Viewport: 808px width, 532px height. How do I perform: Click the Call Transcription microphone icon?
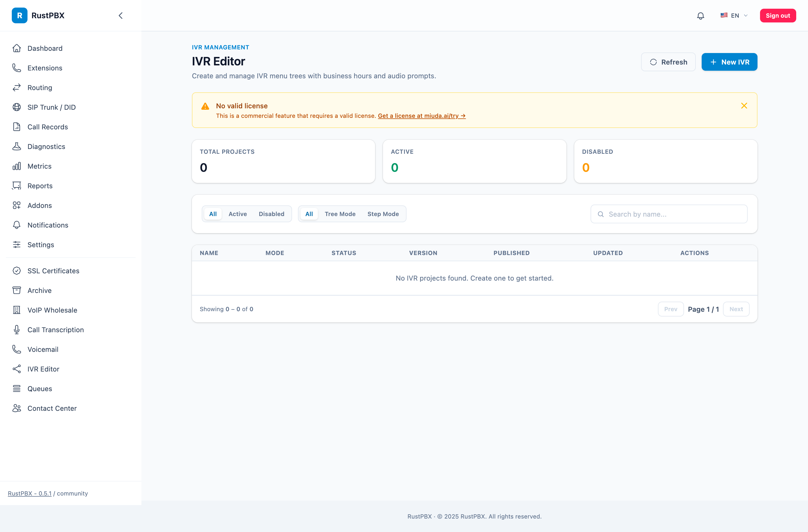coord(17,330)
